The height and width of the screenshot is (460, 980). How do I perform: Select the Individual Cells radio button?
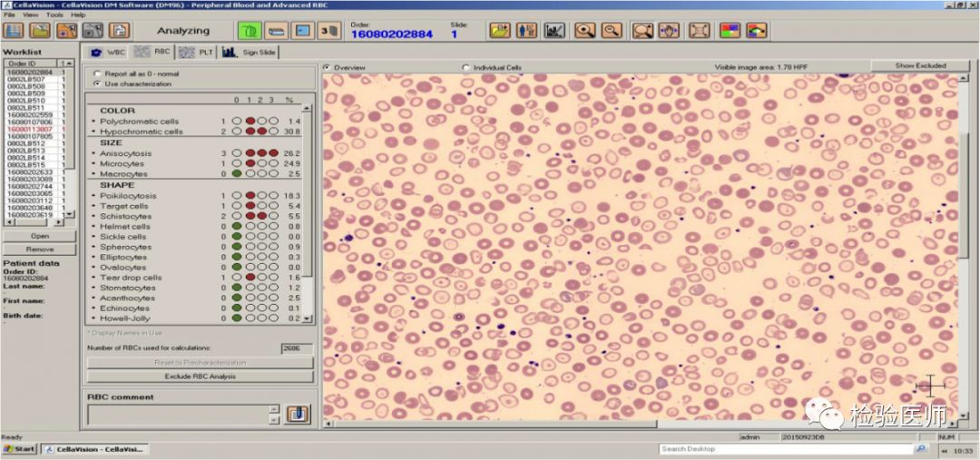click(466, 67)
